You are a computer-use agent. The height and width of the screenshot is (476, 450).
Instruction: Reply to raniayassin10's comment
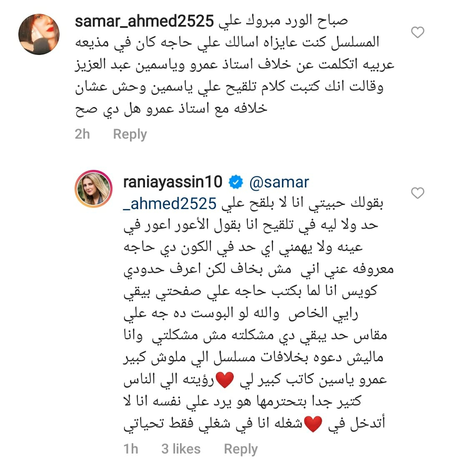tap(241, 449)
